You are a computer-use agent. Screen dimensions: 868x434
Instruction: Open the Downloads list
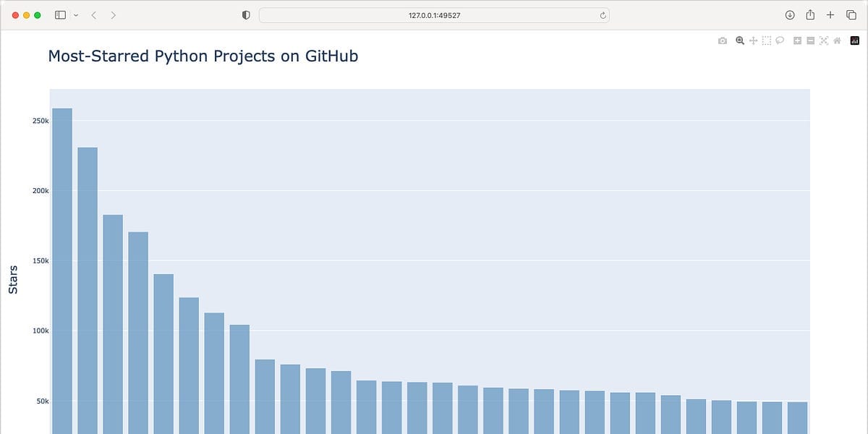(790, 14)
